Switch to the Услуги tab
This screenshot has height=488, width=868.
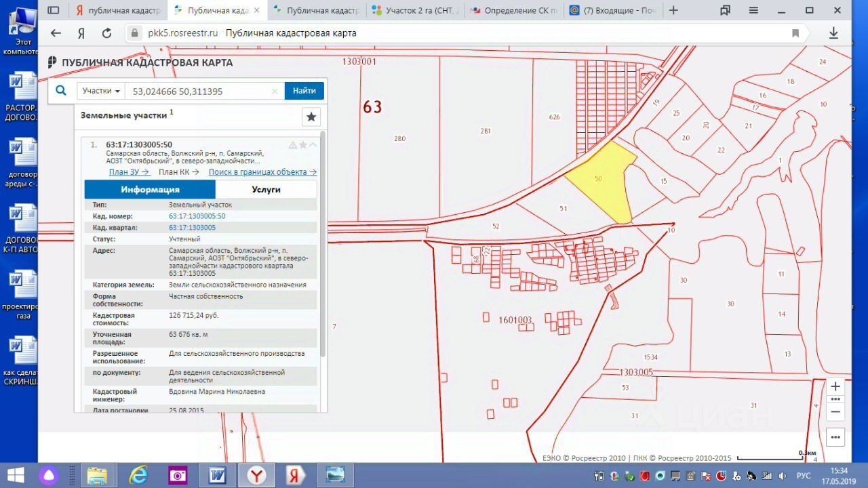pyautogui.click(x=266, y=189)
